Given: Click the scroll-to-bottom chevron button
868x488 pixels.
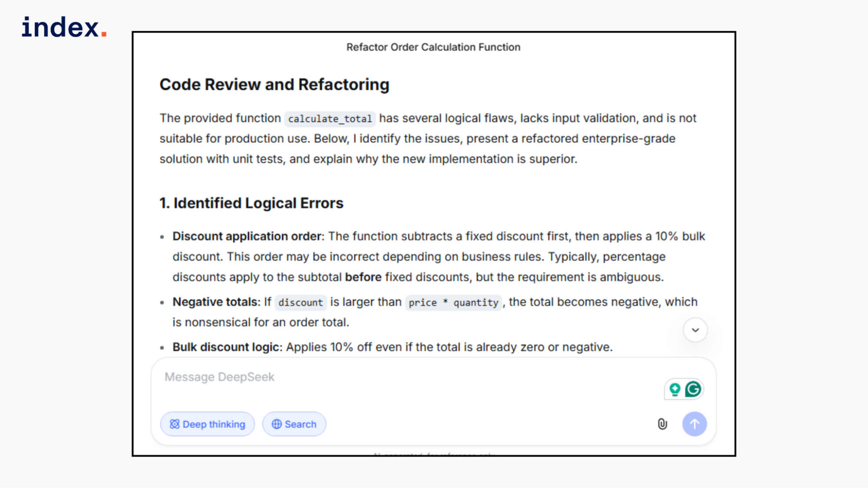Looking at the screenshot, I should point(695,330).
